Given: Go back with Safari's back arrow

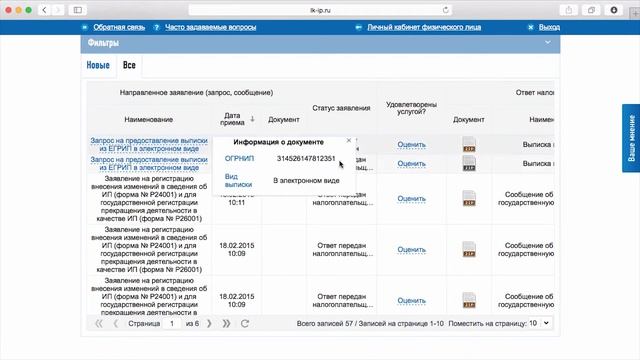Looking at the screenshot, I should click(x=44, y=10).
